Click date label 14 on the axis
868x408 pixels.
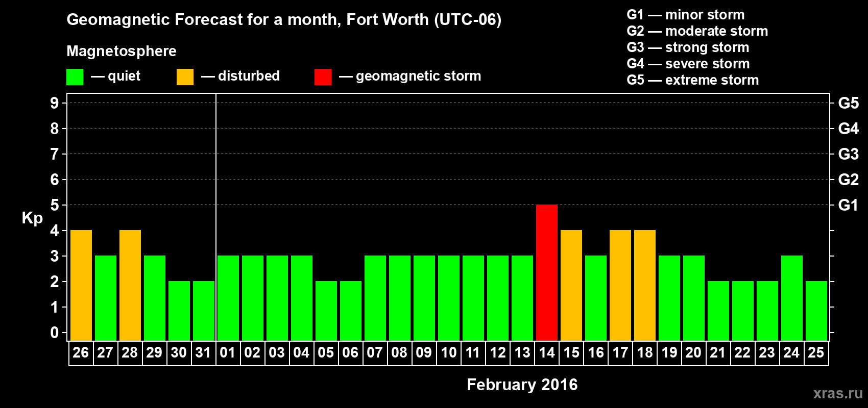coord(547,353)
